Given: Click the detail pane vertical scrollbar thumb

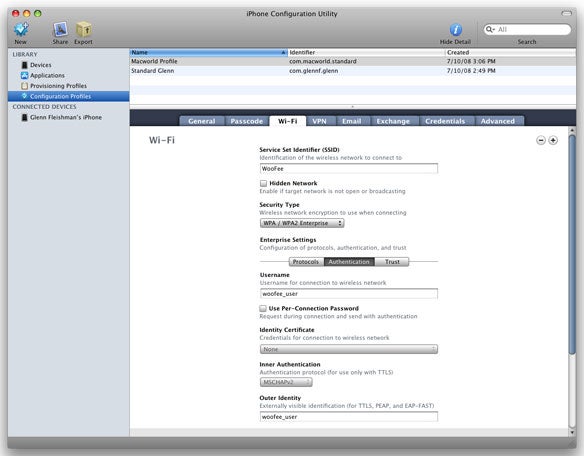Looking at the screenshot, I should click(572, 244).
